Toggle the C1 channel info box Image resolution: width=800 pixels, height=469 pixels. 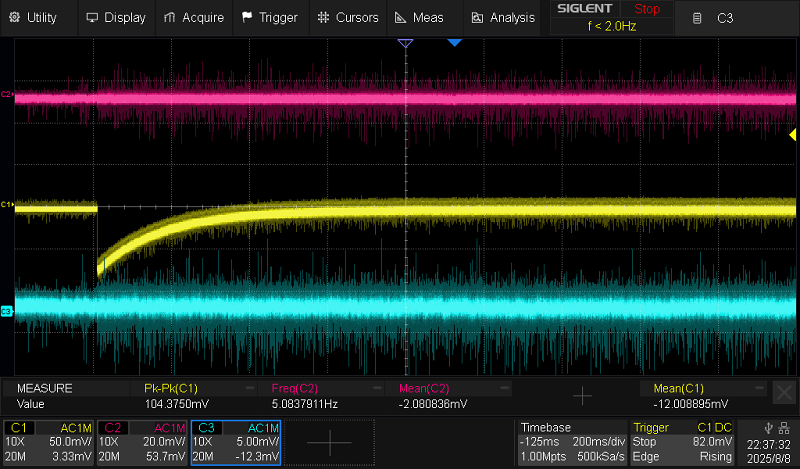tap(47, 442)
